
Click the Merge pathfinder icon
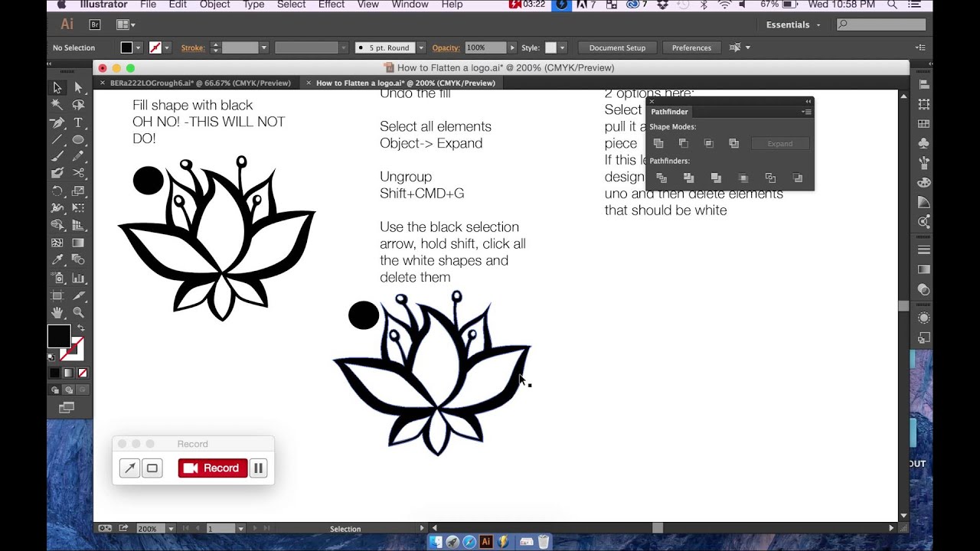click(716, 178)
